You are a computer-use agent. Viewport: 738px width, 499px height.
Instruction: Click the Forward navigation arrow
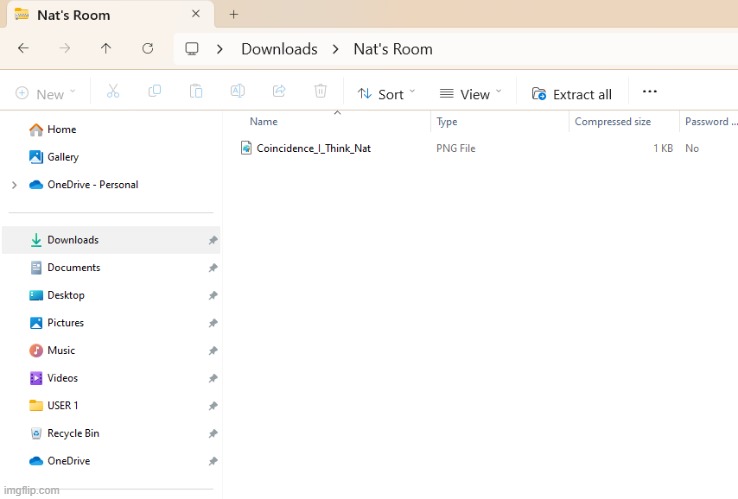(64, 48)
